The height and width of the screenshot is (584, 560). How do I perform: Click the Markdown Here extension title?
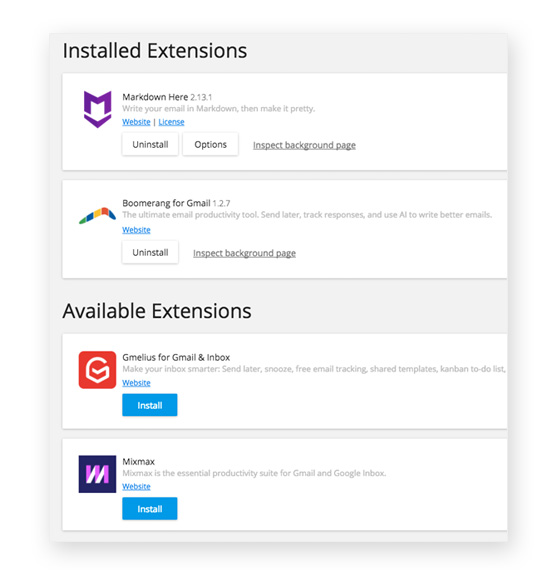(155, 97)
